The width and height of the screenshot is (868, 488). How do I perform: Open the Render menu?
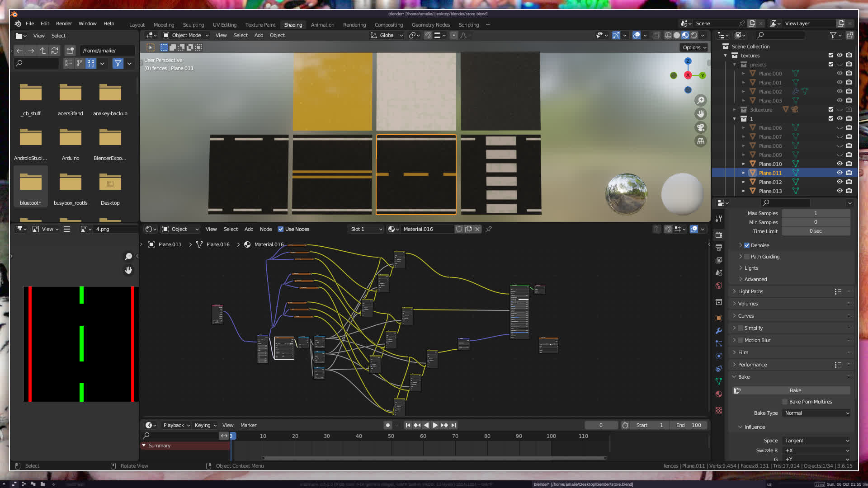point(64,23)
